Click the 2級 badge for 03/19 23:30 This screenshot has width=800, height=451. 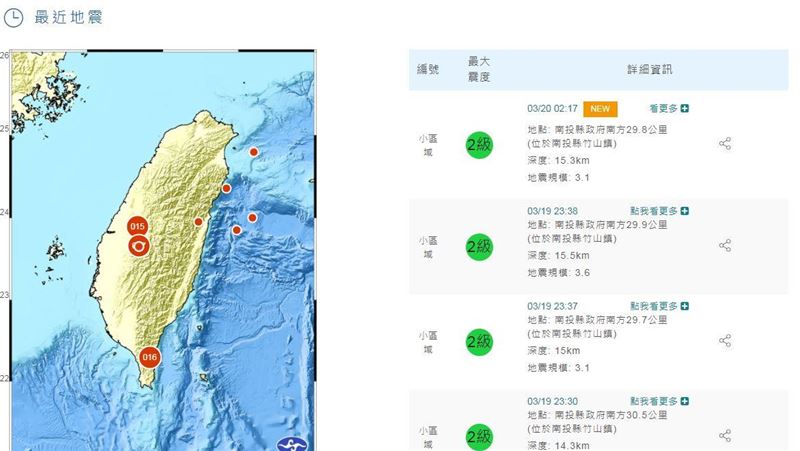pyautogui.click(x=479, y=437)
